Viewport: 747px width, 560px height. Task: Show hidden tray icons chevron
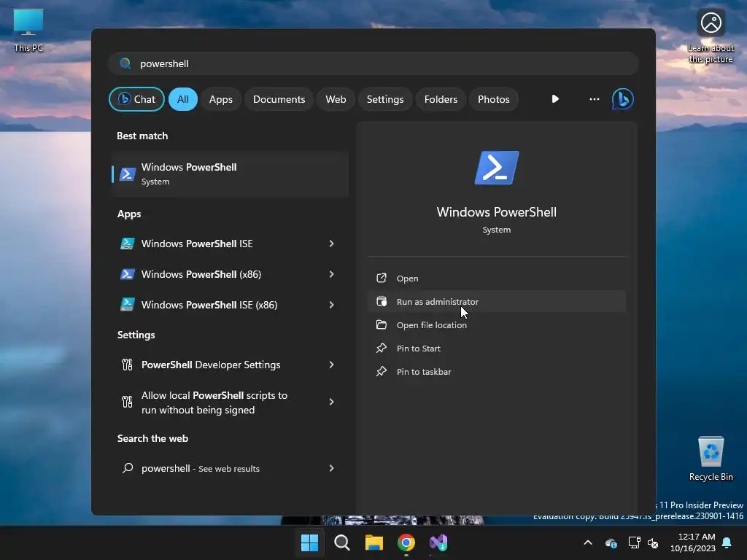(588, 542)
